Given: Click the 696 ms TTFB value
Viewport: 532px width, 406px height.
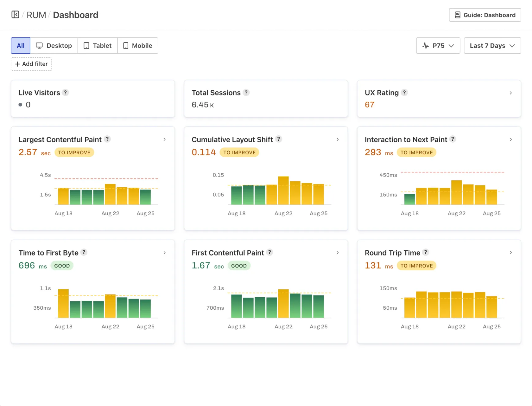Looking at the screenshot, I should point(33,266).
